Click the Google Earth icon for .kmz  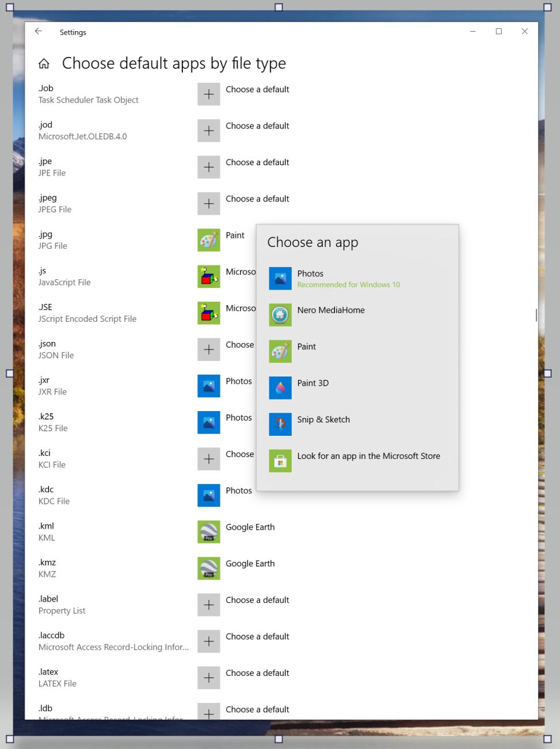coord(209,568)
